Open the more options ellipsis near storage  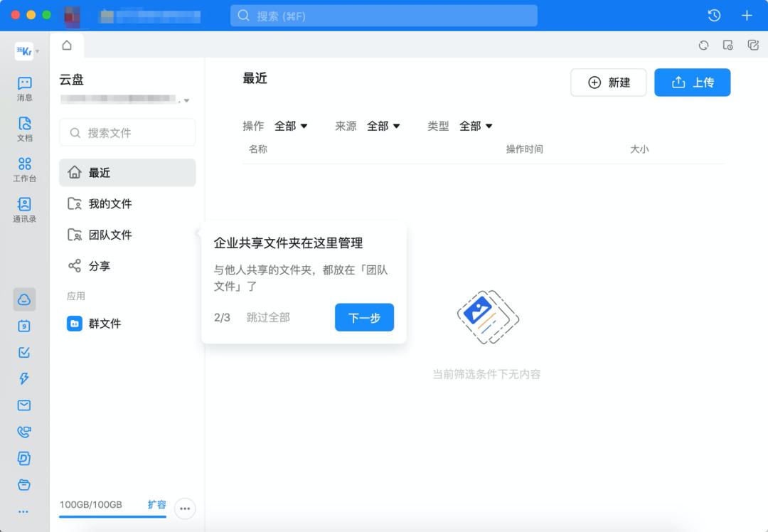(185, 509)
